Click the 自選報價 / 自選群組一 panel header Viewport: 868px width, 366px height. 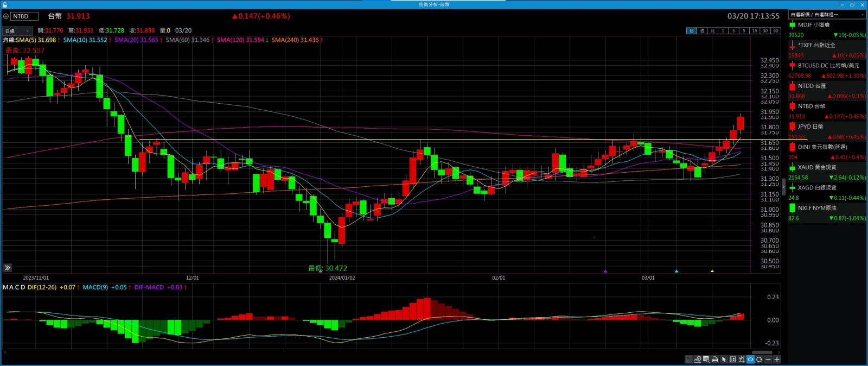(827, 15)
